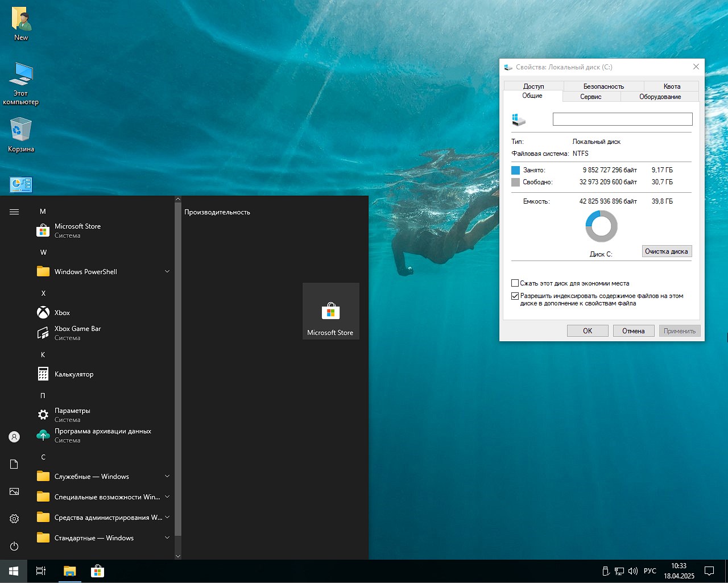
Task: Click the 'Очистка диска' button
Action: [666, 251]
